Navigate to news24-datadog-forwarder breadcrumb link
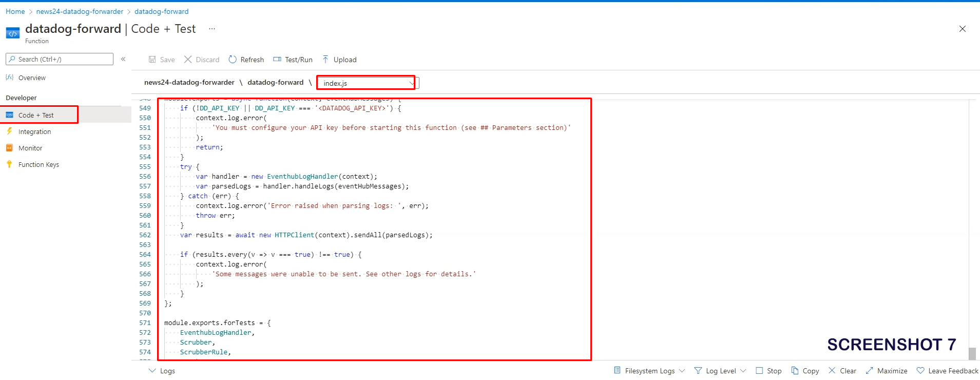Image resolution: width=980 pixels, height=380 pixels. (80, 11)
